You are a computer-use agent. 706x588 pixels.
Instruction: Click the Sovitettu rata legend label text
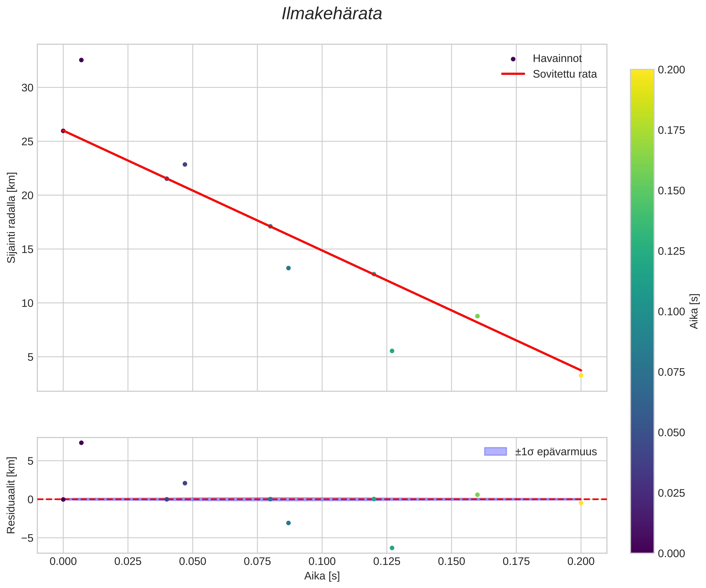[x=565, y=74]
